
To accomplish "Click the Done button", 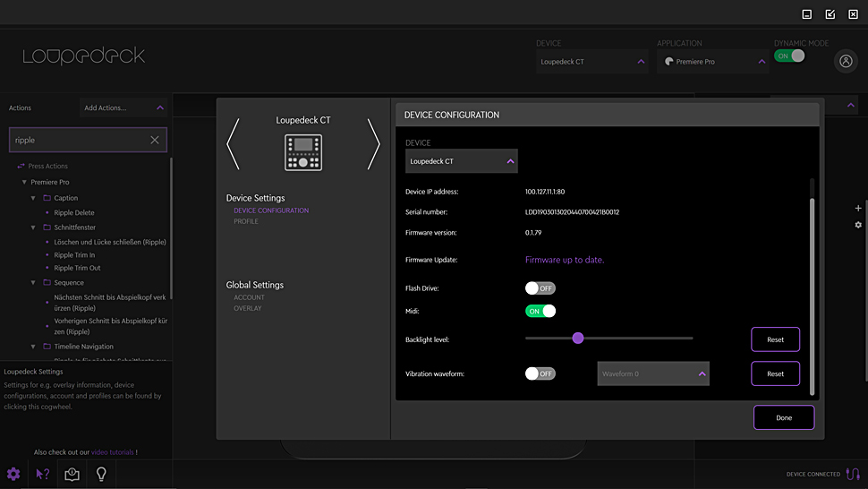I will coord(784,417).
